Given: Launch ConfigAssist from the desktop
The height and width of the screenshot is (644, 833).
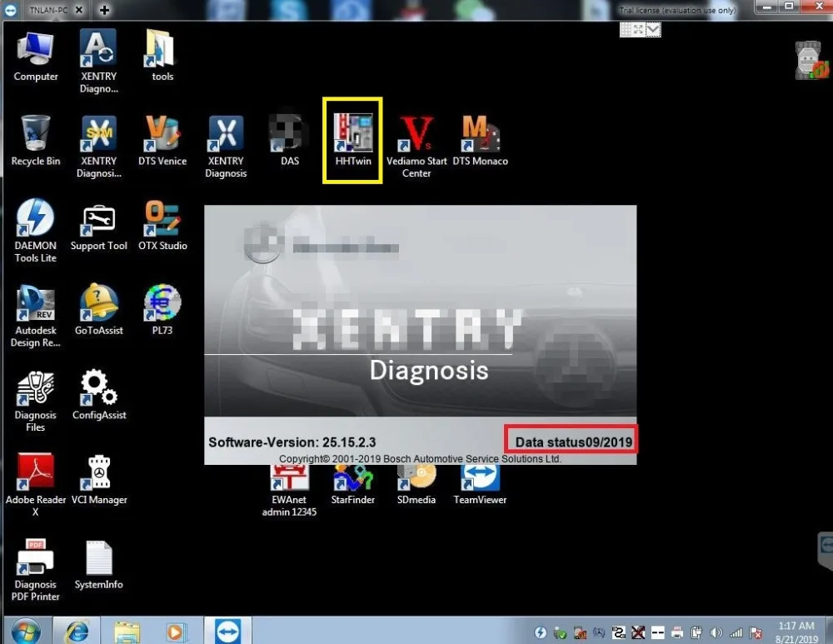Looking at the screenshot, I should coord(99,393).
